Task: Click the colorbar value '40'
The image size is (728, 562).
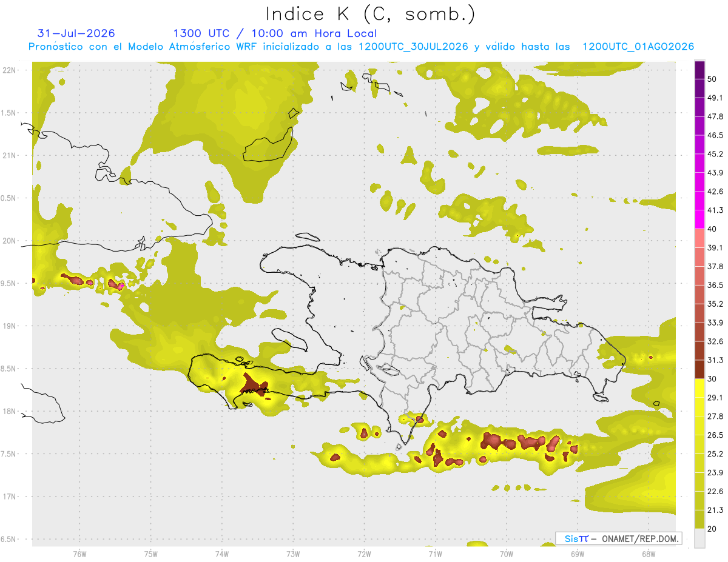Action: [x=713, y=229]
